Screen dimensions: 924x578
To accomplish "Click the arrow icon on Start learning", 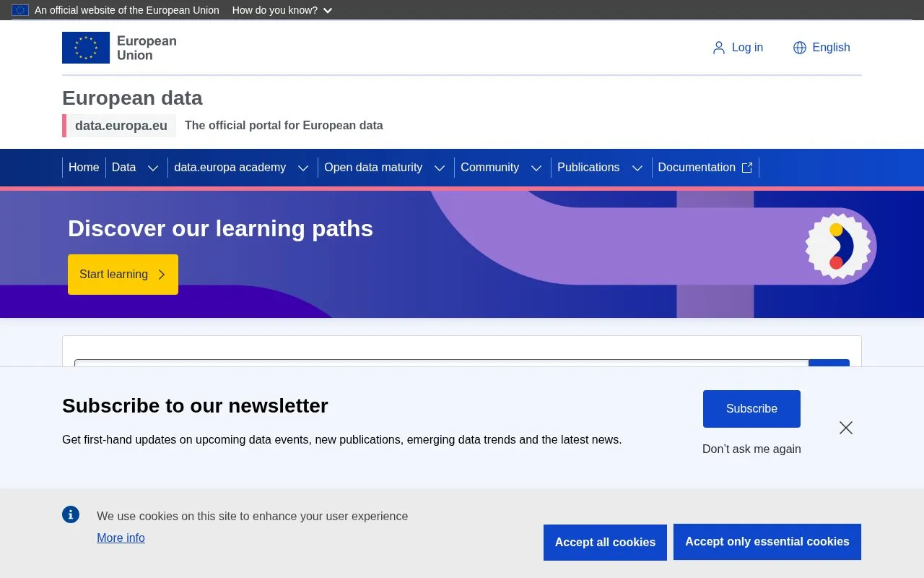I will click(162, 275).
